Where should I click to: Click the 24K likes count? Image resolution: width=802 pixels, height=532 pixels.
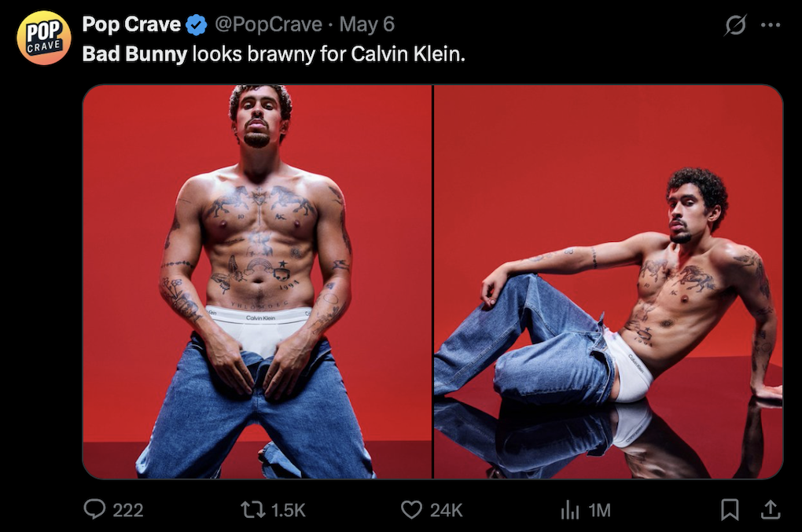[447, 511]
